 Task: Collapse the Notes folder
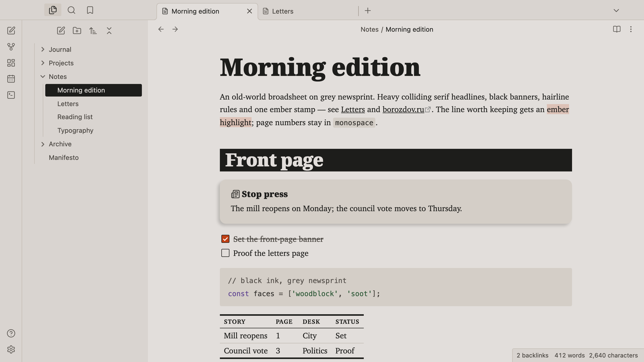click(x=43, y=76)
